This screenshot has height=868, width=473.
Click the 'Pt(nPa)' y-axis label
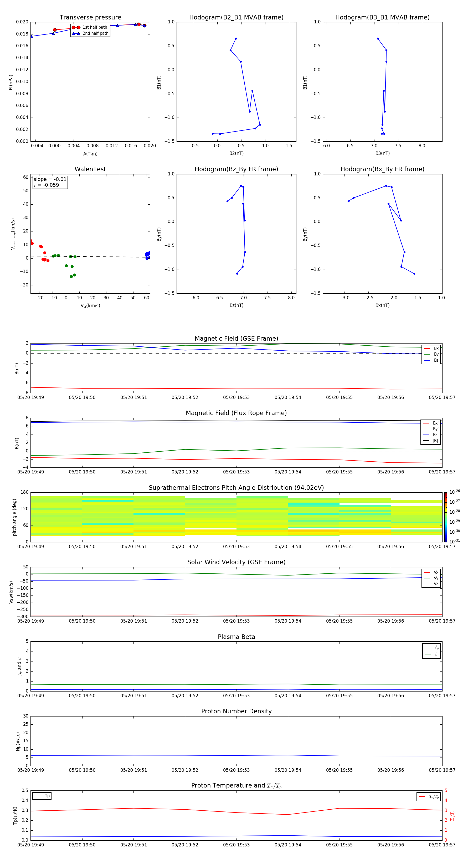tap(11, 82)
